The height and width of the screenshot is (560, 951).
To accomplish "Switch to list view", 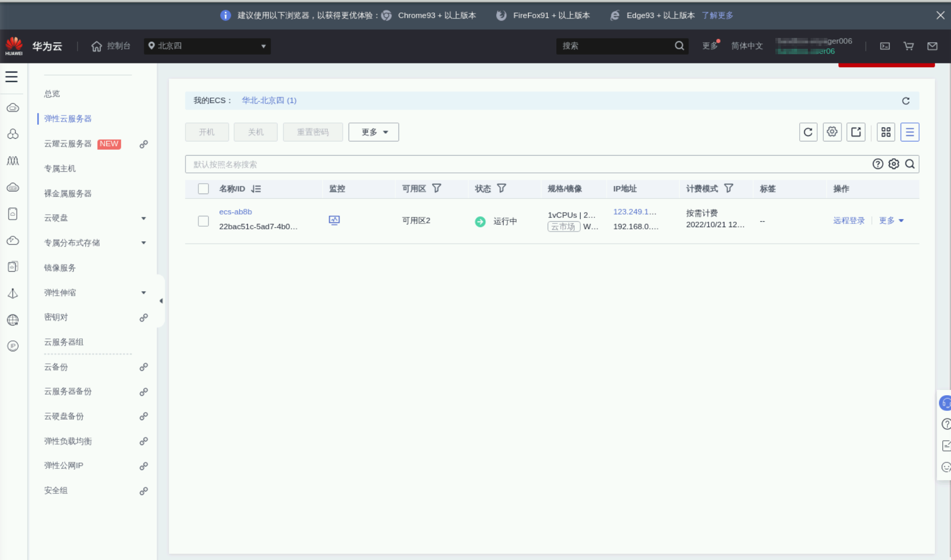I will coord(910,132).
